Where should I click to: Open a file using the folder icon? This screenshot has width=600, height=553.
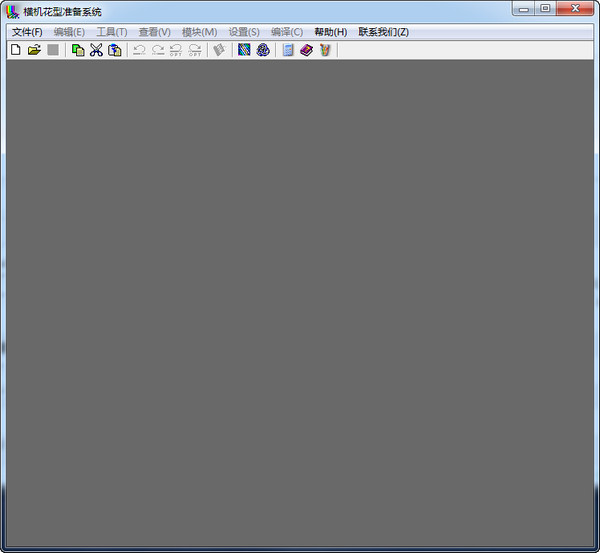(34, 50)
